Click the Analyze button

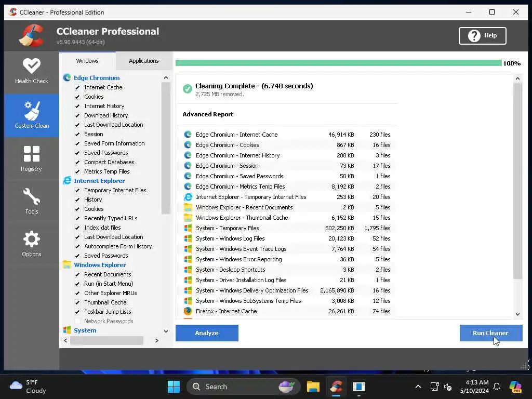(x=207, y=333)
